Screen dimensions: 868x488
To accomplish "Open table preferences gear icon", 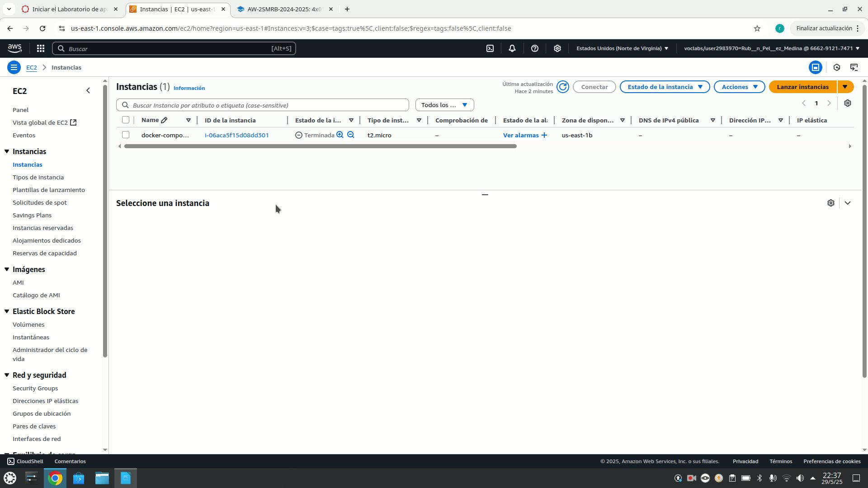I will coord(848,103).
